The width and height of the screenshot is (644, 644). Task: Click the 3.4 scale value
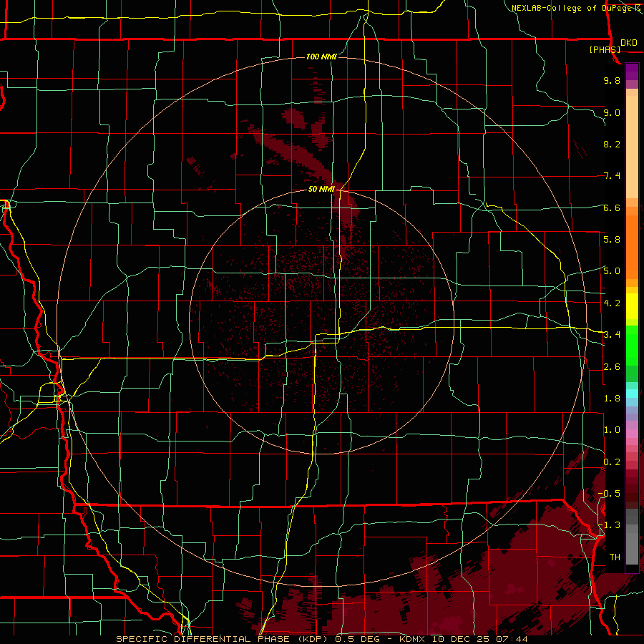click(612, 335)
